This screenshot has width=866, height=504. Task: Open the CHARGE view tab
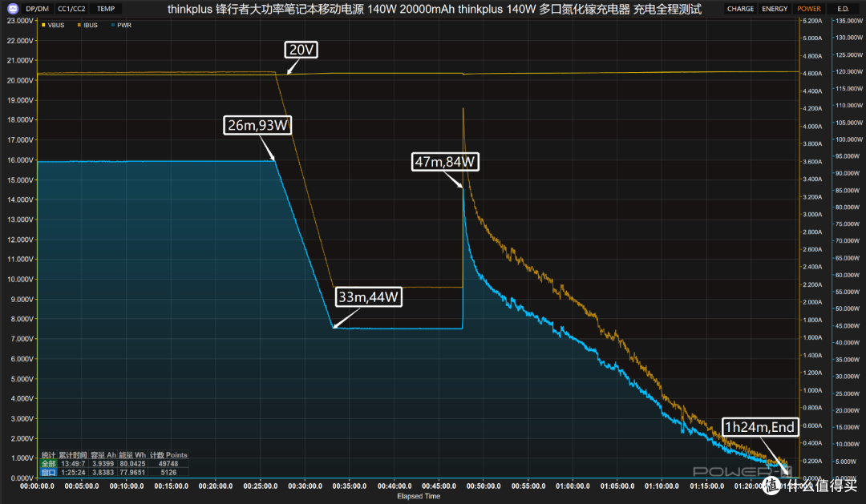740,9
